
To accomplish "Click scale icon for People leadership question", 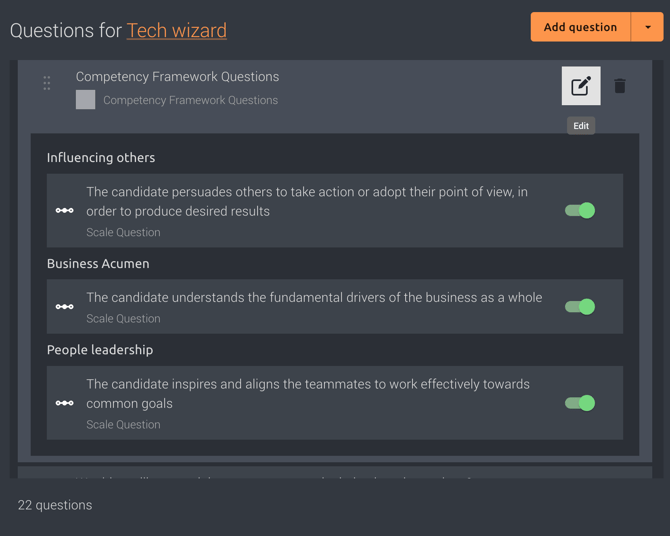I will [65, 403].
